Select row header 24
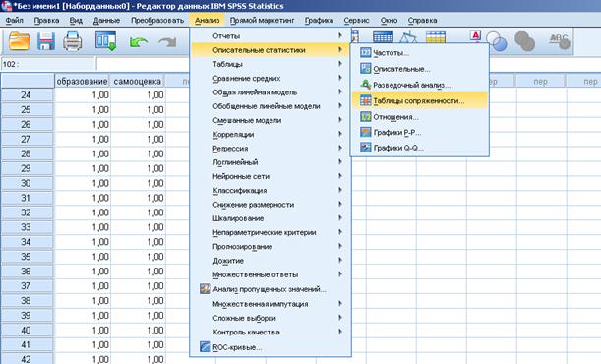 point(26,95)
